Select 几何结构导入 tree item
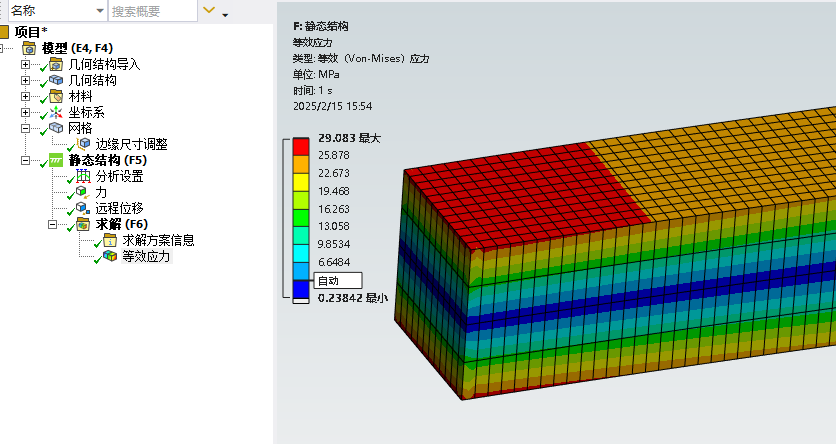This screenshot has width=836, height=444. click(104, 64)
